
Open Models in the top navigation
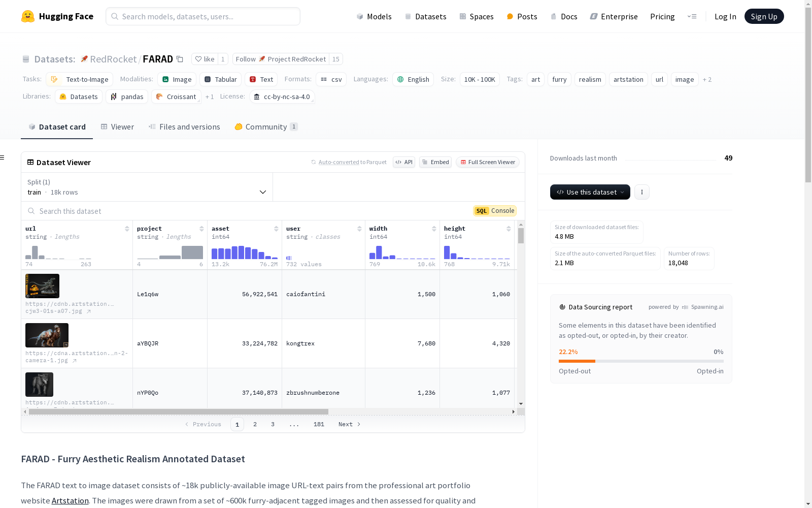374,16
